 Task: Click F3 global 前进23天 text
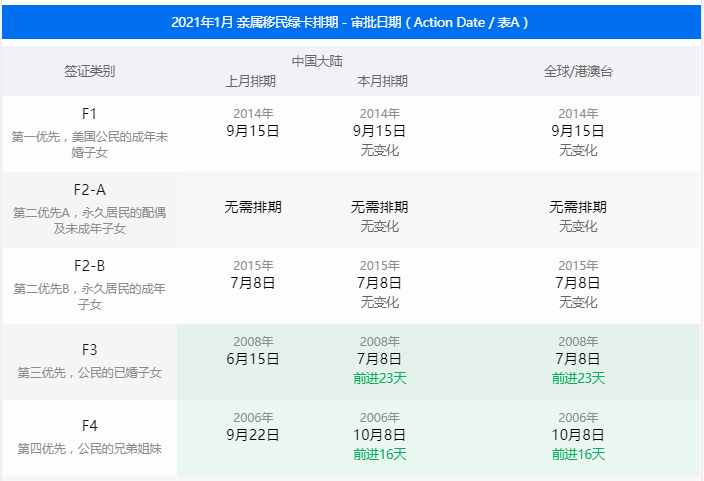click(x=578, y=378)
